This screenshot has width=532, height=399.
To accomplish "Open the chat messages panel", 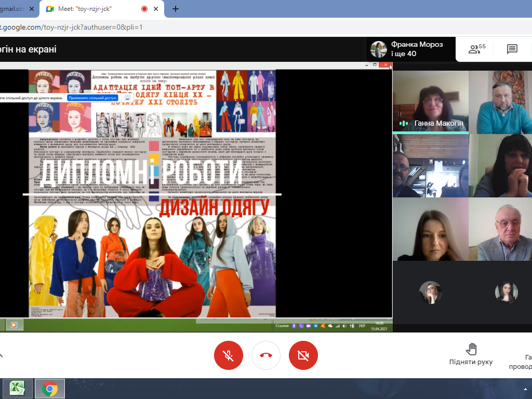I will (512, 49).
